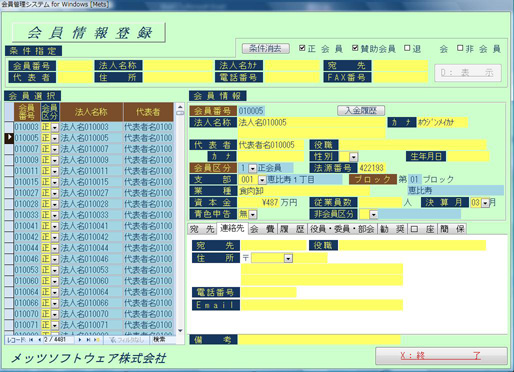Click 会員番号 search condition field
Viewport: 514px width, 372px height.
(x=75, y=65)
